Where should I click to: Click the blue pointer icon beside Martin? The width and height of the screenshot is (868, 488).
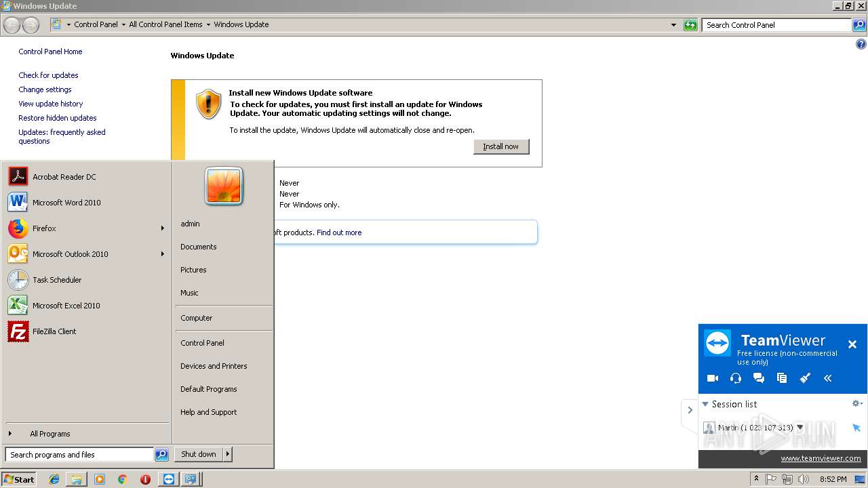(856, 428)
